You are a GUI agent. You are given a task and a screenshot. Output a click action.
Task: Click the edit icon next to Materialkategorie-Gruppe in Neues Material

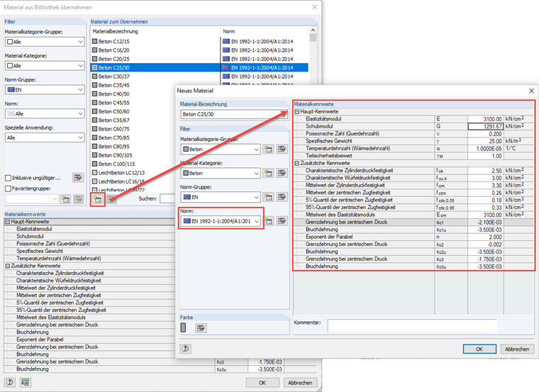click(x=282, y=149)
